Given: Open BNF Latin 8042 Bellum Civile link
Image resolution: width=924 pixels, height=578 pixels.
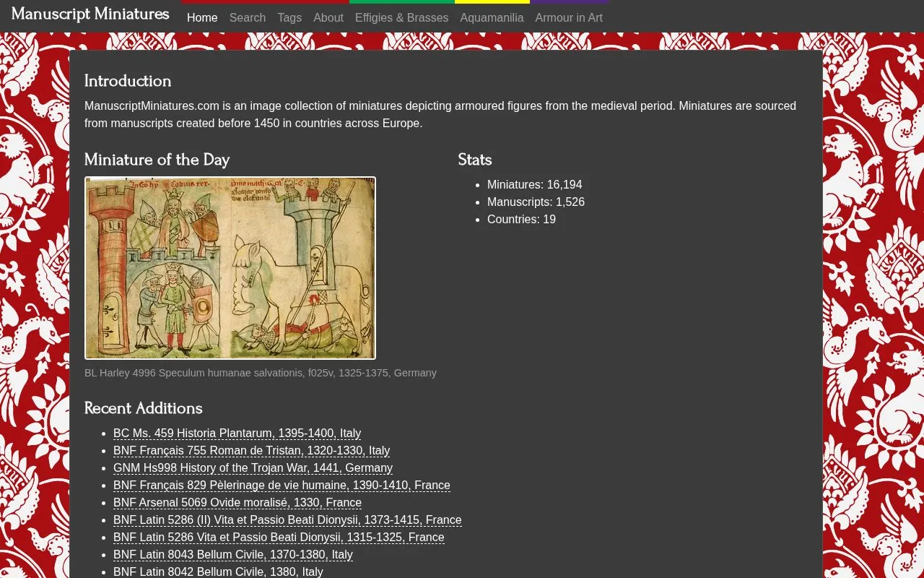Looking at the screenshot, I should [x=218, y=571].
